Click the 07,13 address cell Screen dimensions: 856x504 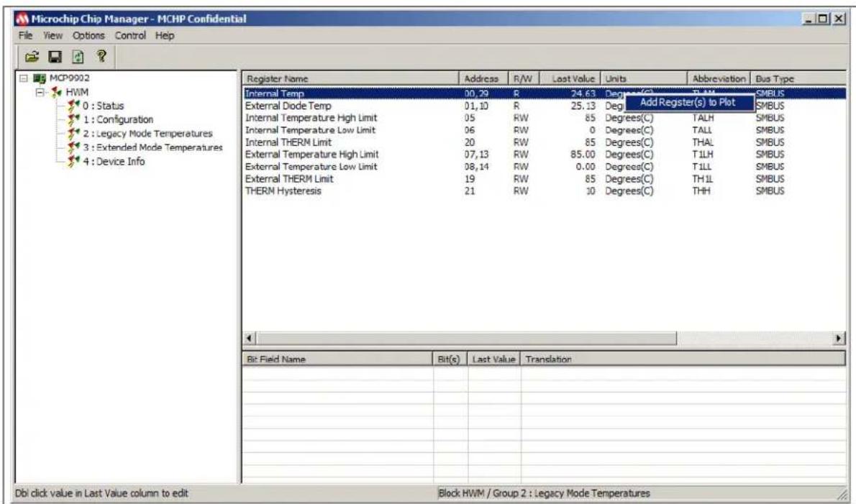tap(477, 155)
